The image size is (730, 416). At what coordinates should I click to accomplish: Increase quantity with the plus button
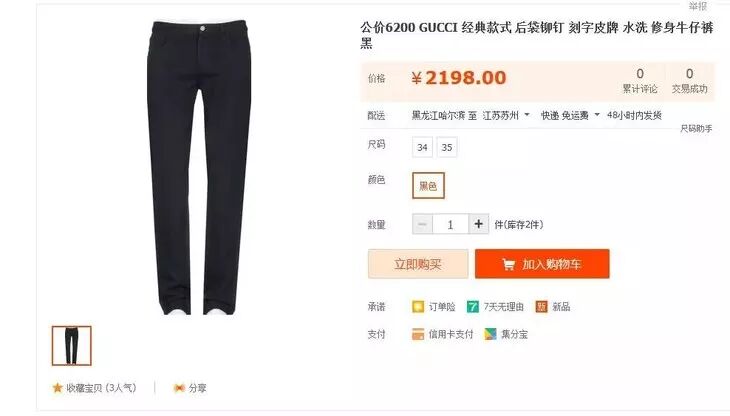point(479,224)
